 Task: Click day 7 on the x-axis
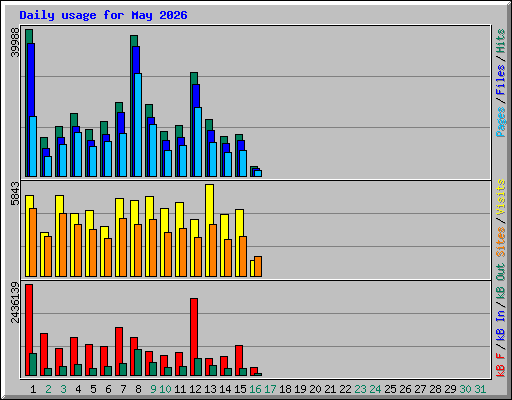click(x=123, y=389)
